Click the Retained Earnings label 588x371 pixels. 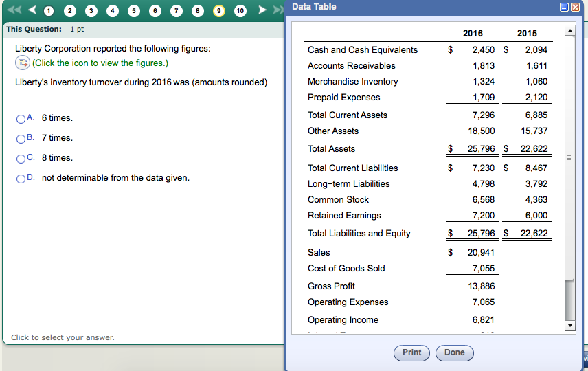344,216
